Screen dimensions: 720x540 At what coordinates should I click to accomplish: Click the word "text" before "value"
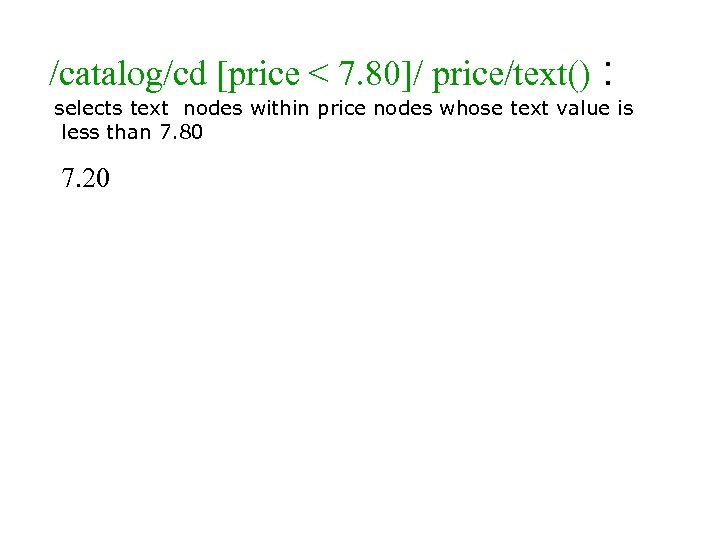[528, 108]
